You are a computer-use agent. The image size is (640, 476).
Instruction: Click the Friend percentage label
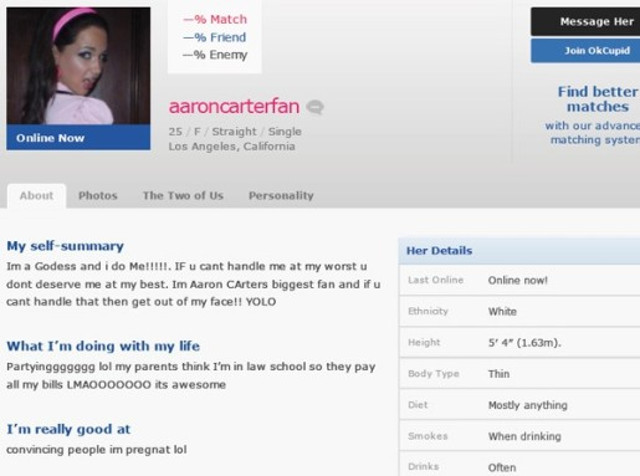click(x=214, y=37)
